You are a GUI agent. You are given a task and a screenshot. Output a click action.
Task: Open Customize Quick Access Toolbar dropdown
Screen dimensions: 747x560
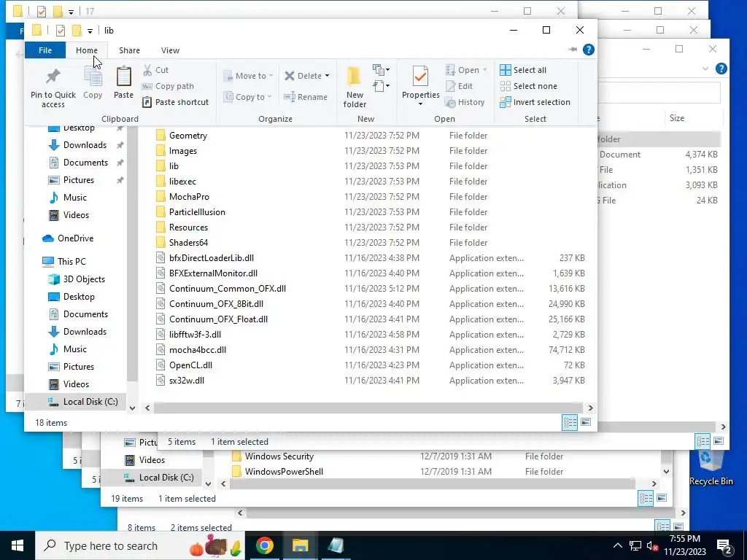pos(90,31)
